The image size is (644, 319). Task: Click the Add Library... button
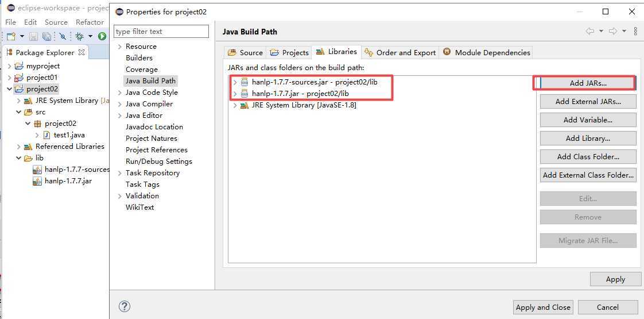[588, 139]
